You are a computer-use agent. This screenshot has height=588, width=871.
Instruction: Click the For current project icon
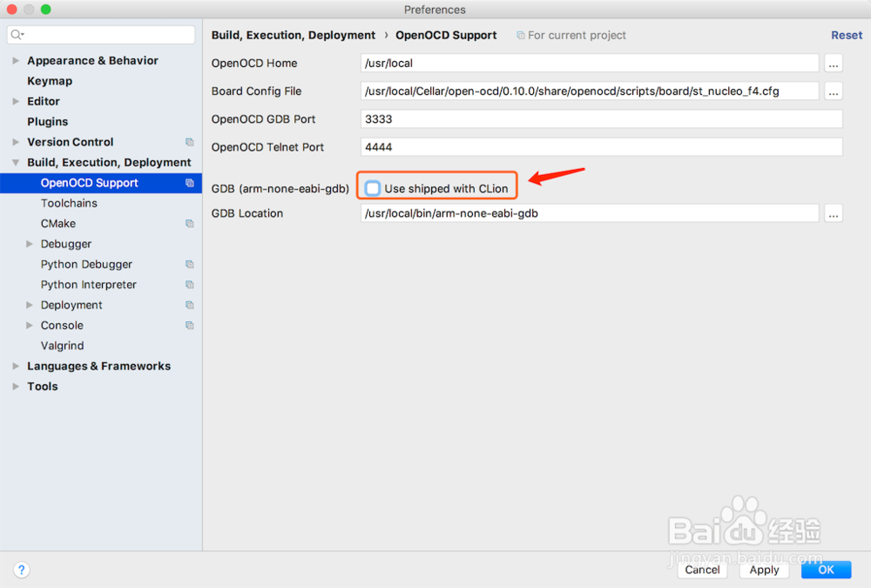tap(521, 35)
